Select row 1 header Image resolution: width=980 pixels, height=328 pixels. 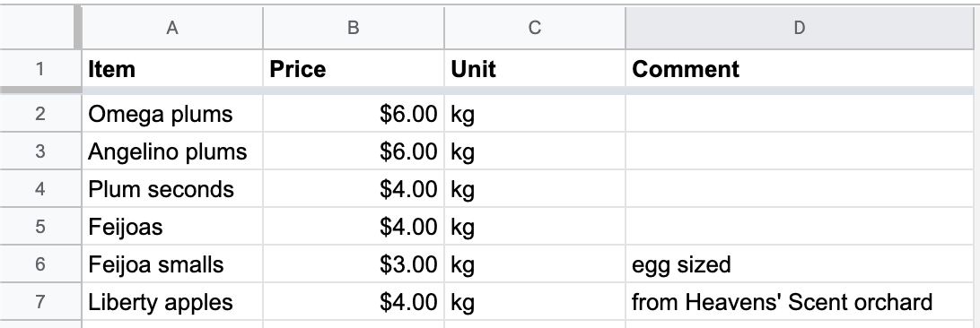click(x=40, y=69)
